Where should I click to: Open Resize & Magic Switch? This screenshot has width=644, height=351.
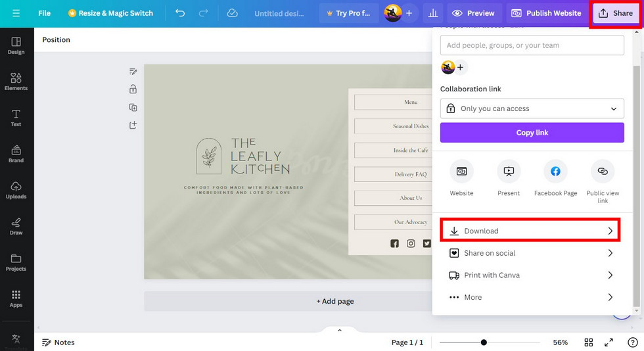pos(111,13)
